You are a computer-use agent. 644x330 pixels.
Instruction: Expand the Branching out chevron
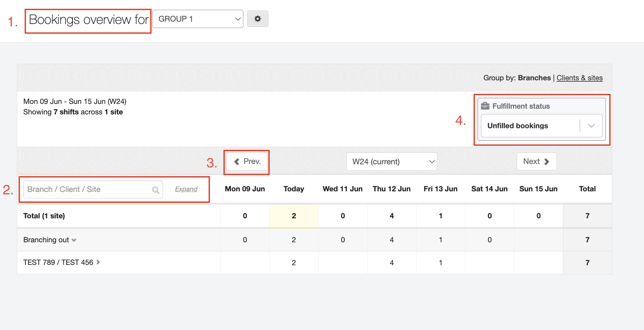pyautogui.click(x=74, y=240)
